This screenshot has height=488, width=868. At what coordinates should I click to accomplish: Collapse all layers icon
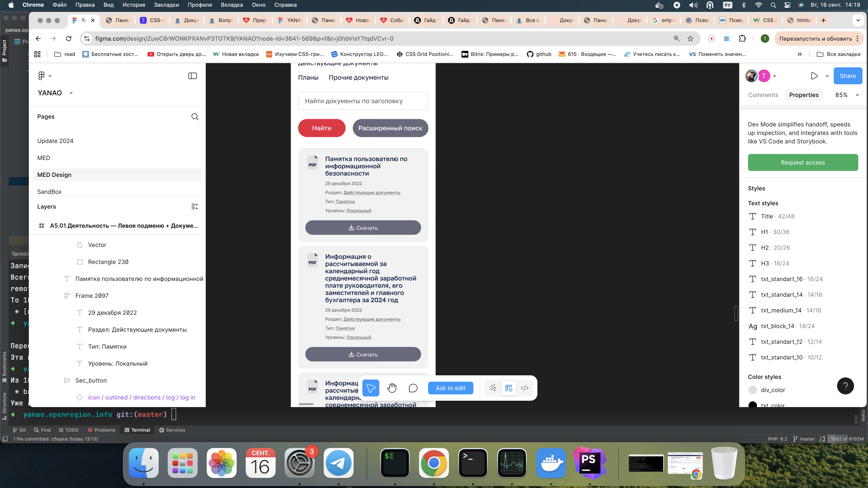(194, 207)
